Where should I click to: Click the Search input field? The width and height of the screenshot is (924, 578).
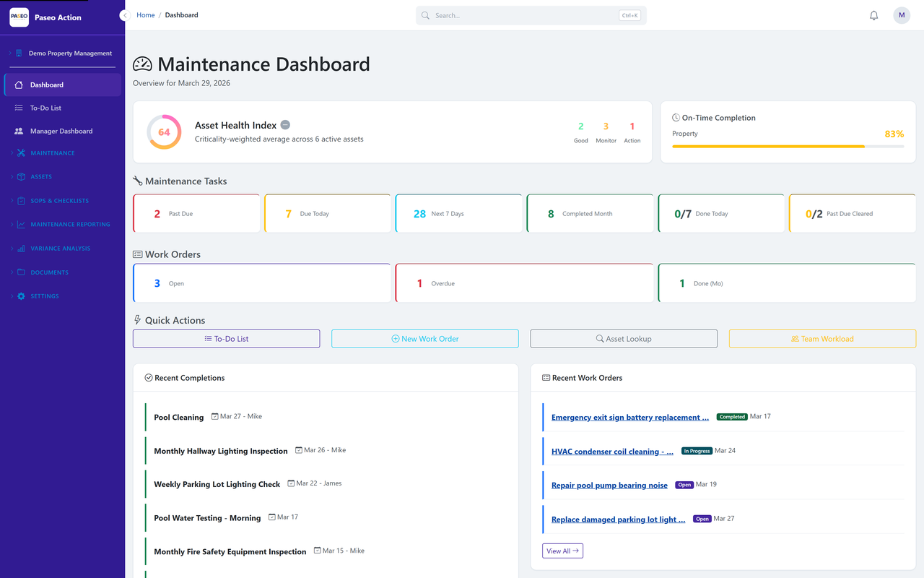pos(531,15)
